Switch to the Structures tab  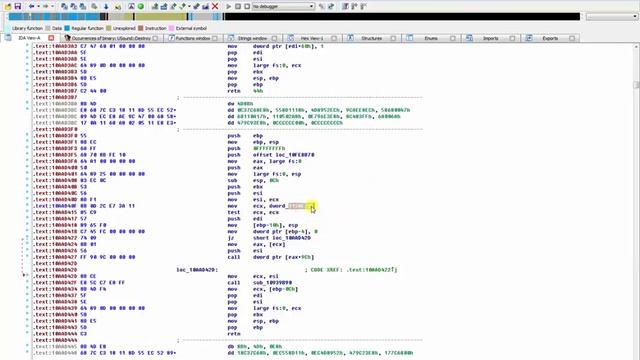(x=371, y=38)
